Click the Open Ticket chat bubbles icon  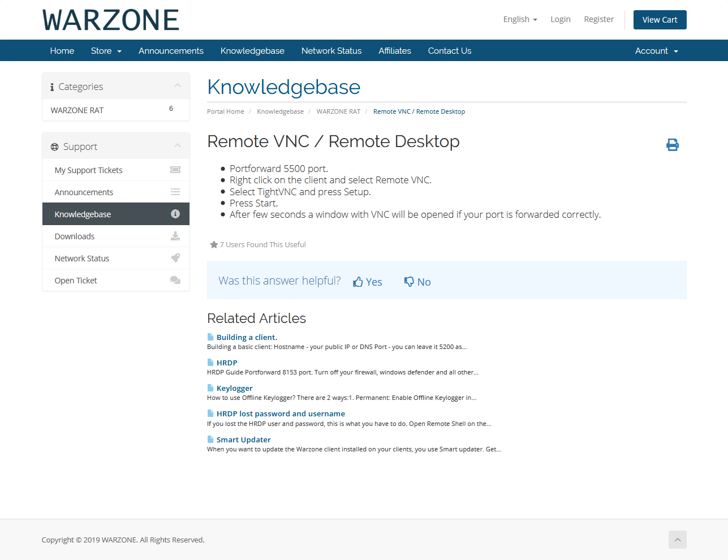[175, 281]
